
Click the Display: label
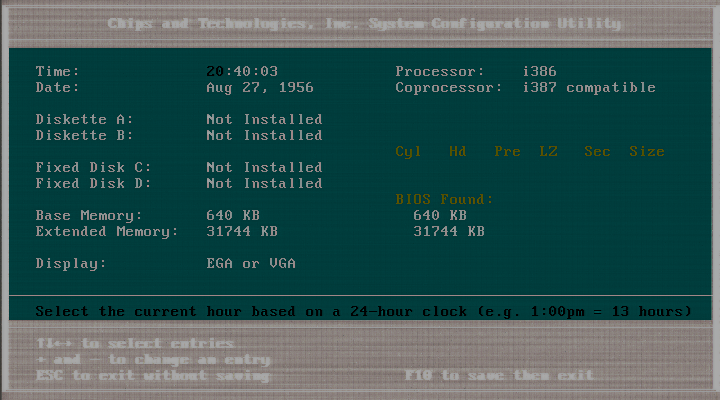click(71, 264)
